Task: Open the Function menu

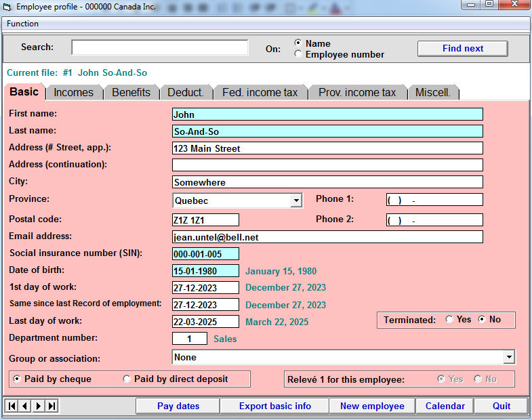Action: 22,24
